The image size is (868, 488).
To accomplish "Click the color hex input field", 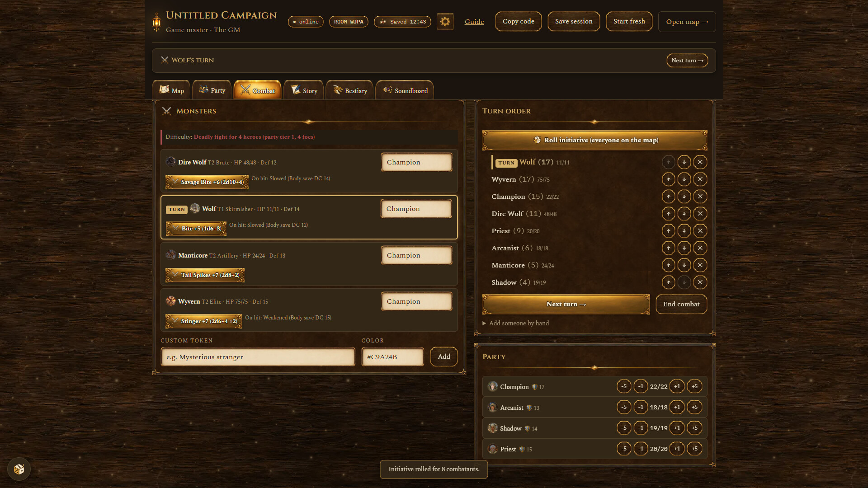I will tap(392, 357).
